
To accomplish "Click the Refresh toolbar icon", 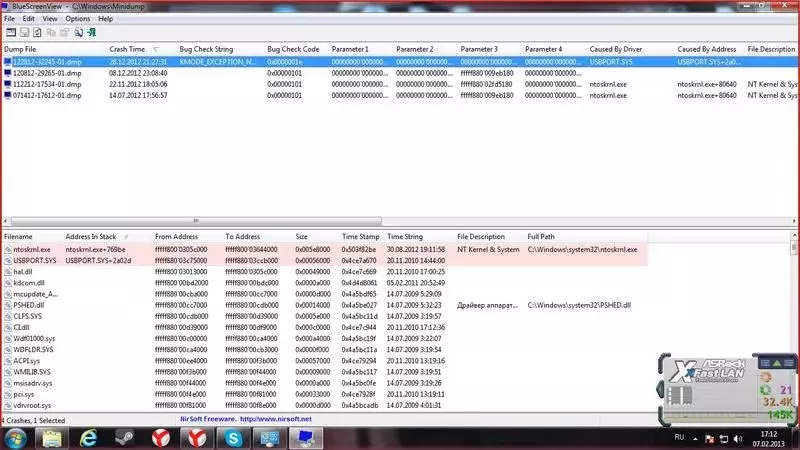I will (x=37, y=33).
